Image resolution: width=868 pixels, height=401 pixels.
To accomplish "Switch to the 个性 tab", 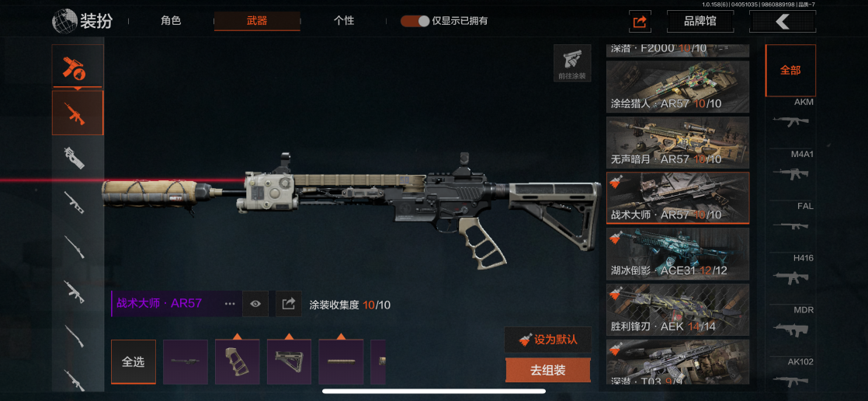I will tap(344, 21).
